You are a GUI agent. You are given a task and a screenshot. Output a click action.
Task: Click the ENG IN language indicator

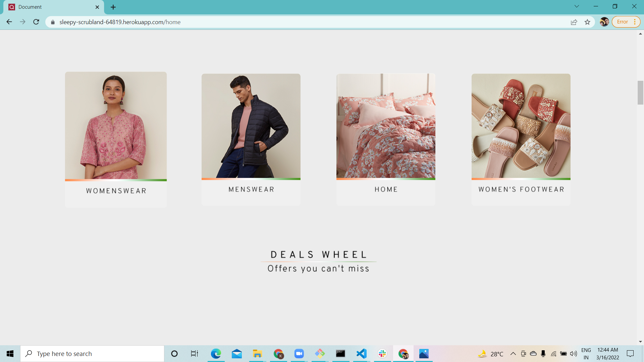[x=586, y=353]
